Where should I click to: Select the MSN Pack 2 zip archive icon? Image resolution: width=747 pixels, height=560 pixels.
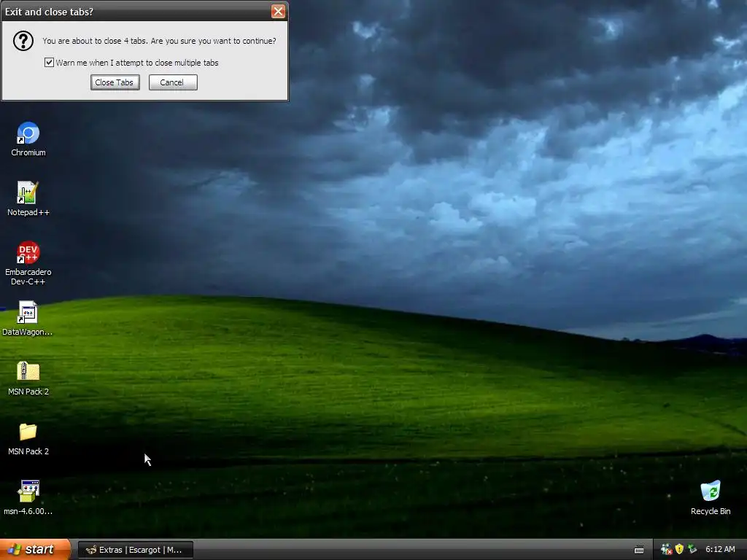coord(28,371)
